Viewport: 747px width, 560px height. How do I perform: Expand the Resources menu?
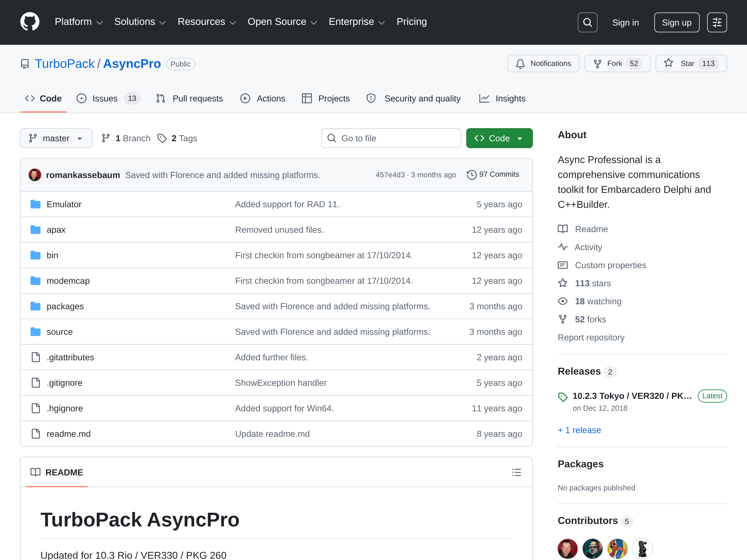[207, 22]
